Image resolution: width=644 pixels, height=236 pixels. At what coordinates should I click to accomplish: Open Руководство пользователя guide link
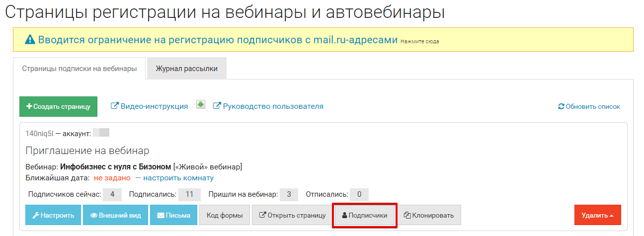[x=268, y=106]
